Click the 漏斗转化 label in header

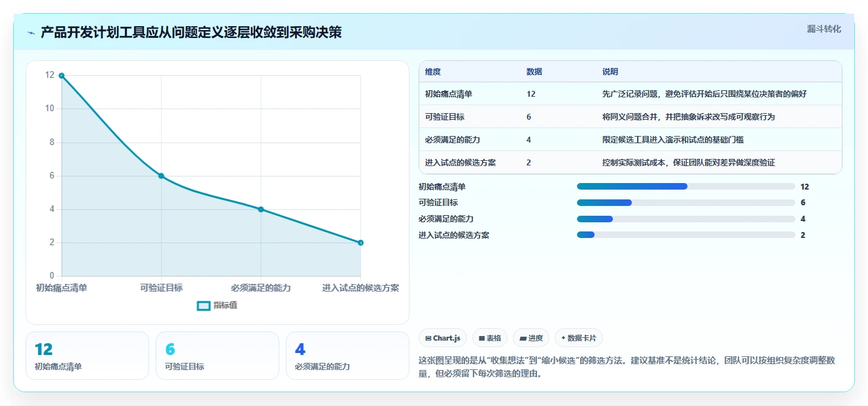[x=824, y=29]
